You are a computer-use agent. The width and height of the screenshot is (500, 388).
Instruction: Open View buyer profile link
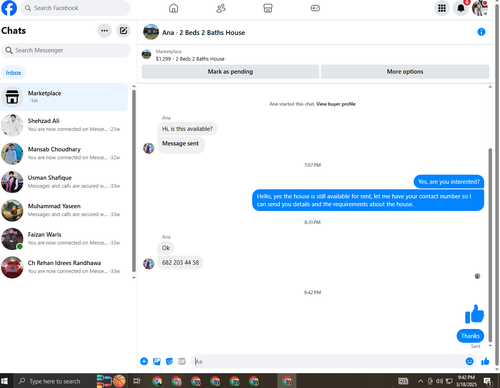336,104
